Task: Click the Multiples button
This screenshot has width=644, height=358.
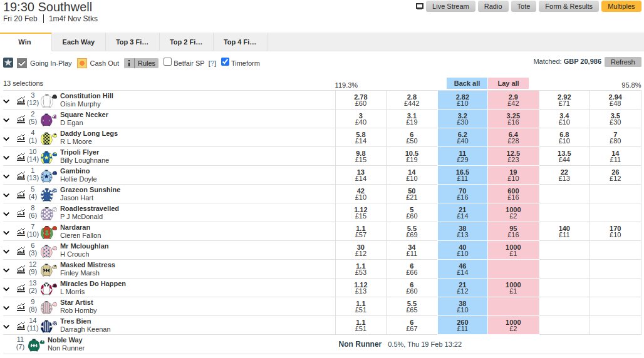Action: (x=621, y=6)
